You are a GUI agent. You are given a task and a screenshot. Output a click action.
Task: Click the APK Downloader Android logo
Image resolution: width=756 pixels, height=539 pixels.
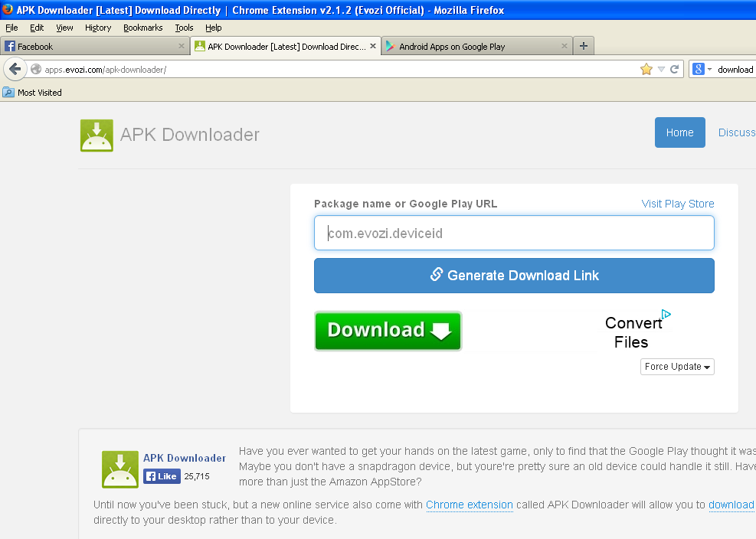coord(97,136)
